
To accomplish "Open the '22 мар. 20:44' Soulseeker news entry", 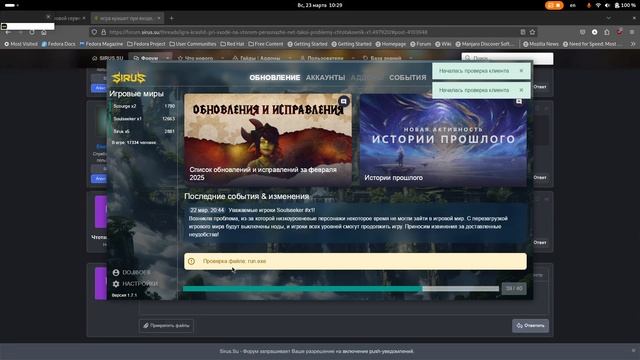I will (355, 222).
